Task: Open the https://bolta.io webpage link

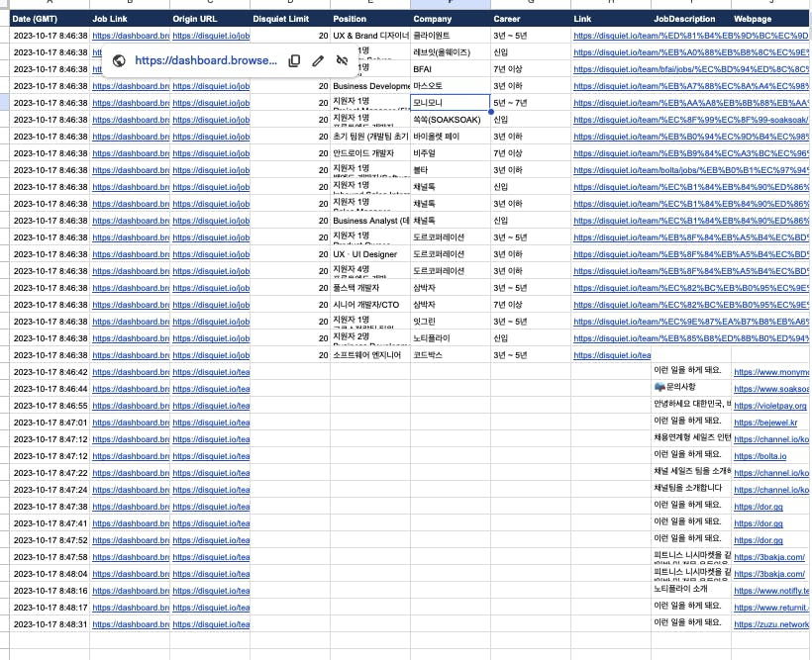Action: click(x=760, y=456)
